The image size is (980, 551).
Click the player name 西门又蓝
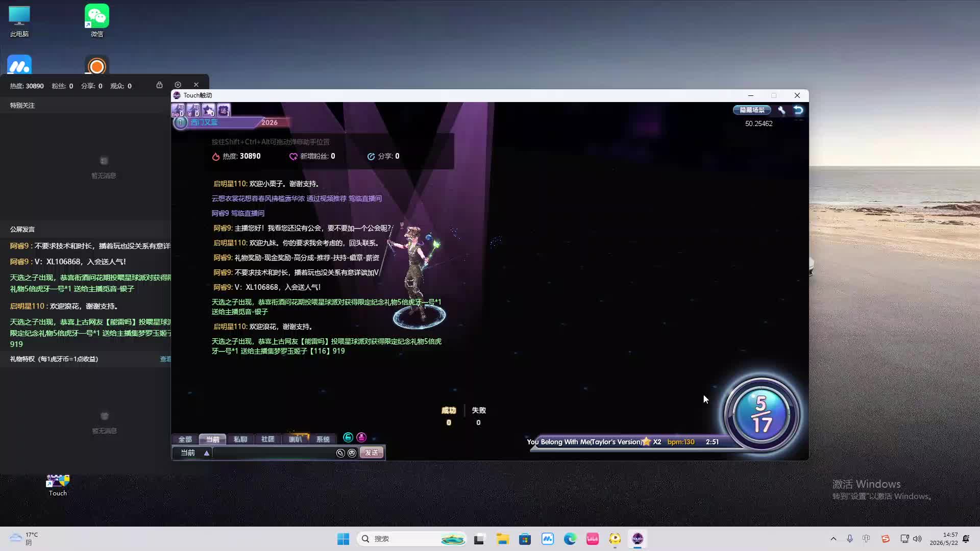point(204,122)
